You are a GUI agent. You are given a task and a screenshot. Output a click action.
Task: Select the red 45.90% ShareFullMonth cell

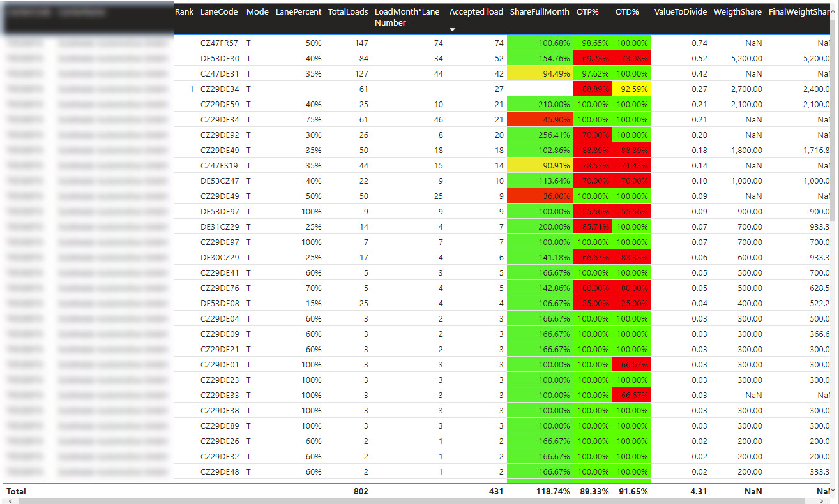[x=540, y=119]
